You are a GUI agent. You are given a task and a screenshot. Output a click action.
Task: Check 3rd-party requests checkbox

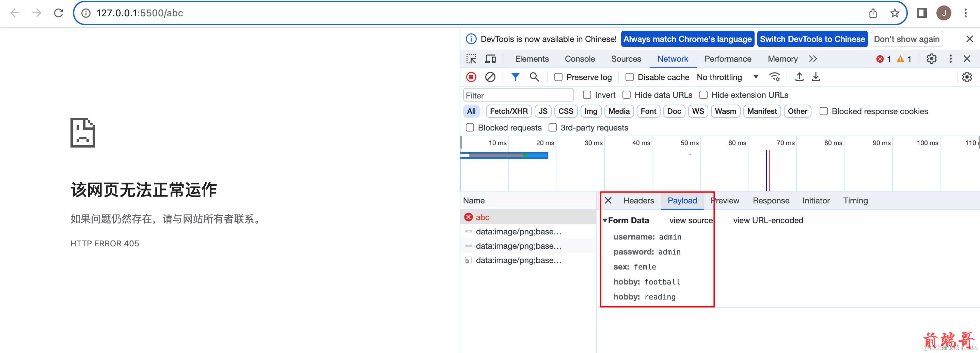553,127
